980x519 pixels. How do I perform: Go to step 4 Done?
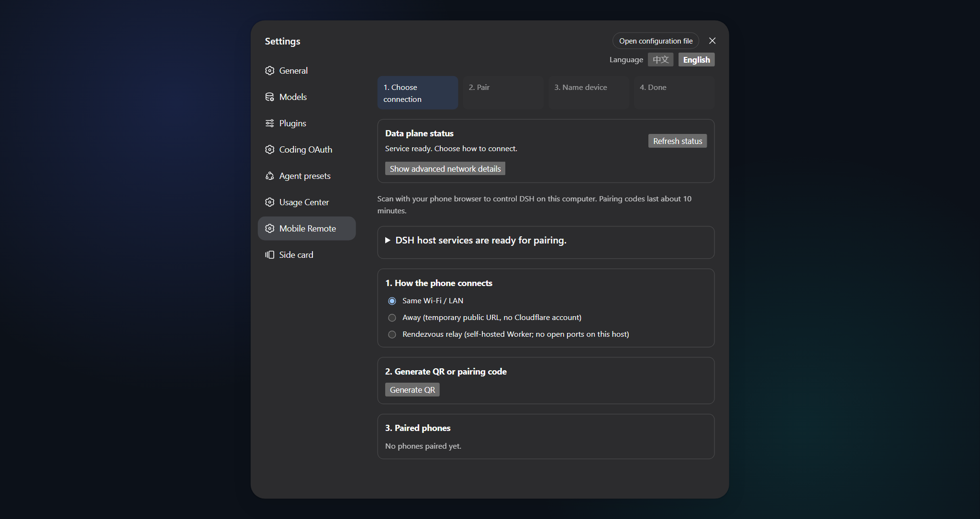click(674, 93)
